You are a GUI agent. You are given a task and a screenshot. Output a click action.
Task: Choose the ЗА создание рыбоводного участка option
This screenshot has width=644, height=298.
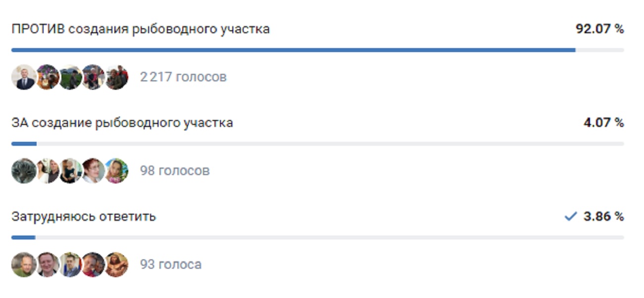[122, 123]
